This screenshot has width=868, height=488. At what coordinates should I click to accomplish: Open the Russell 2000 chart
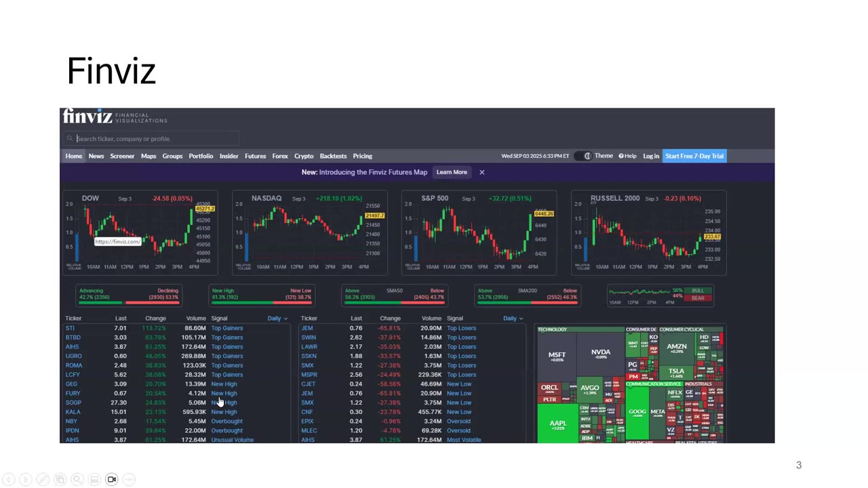(649, 232)
